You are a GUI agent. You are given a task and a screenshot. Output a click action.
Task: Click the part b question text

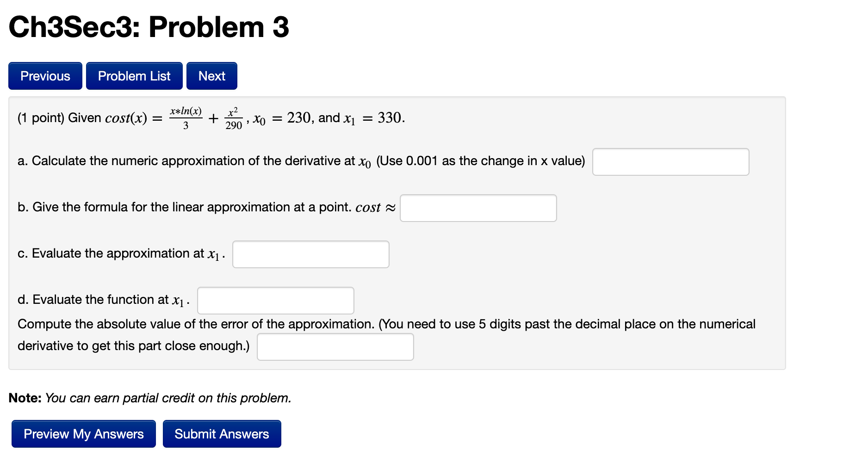click(204, 208)
